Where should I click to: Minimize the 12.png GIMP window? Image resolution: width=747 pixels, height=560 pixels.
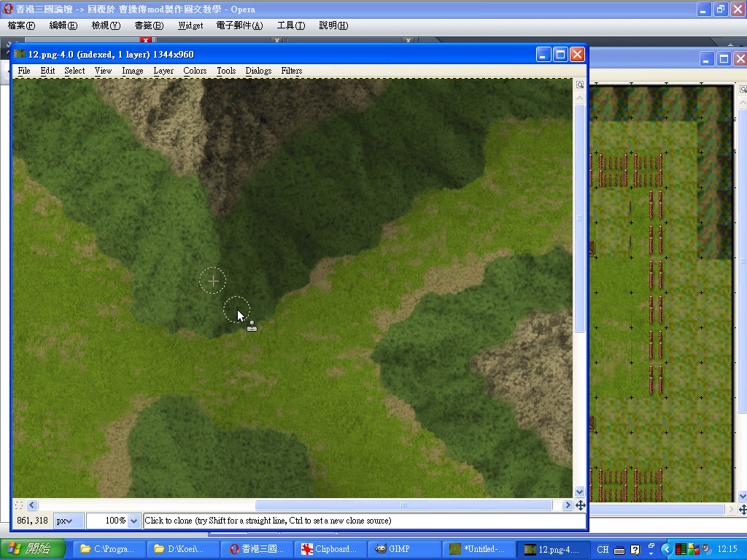[x=543, y=55]
